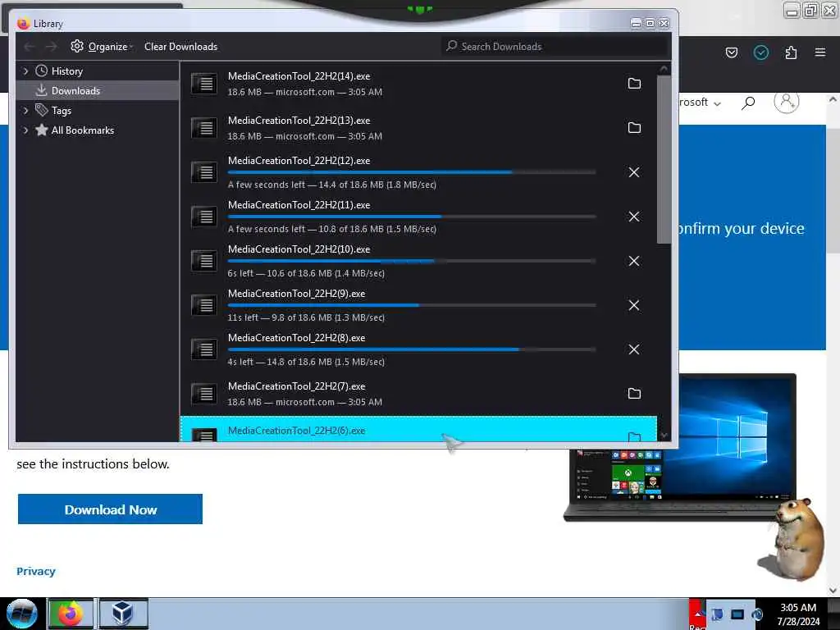
Task: Go back in Library navigation
Action: tap(30, 47)
